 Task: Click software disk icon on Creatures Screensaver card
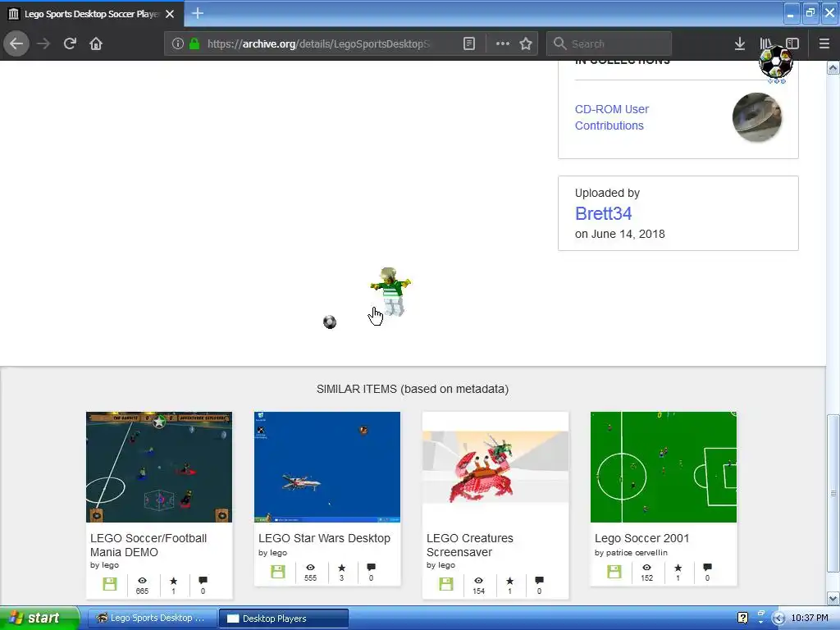(446, 584)
